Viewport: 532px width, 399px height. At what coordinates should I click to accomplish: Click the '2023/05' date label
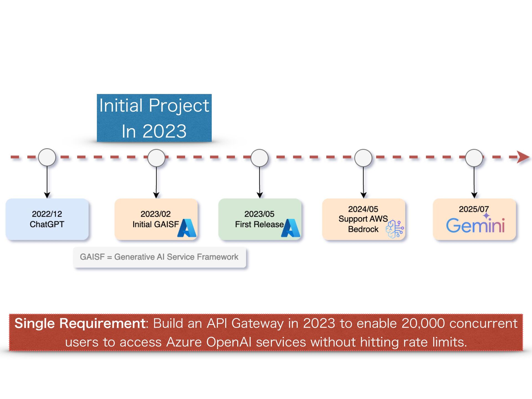click(x=259, y=214)
